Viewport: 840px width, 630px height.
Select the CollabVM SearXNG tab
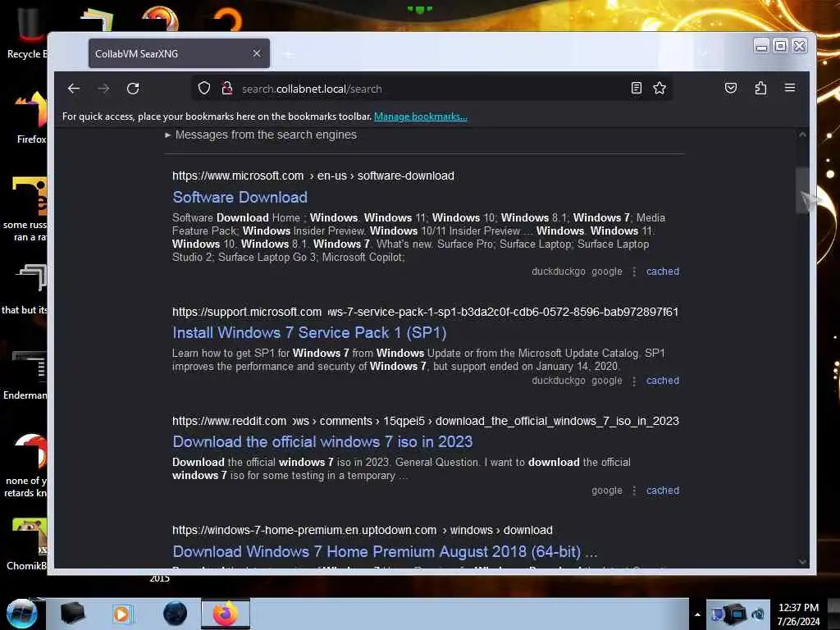click(x=179, y=53)
